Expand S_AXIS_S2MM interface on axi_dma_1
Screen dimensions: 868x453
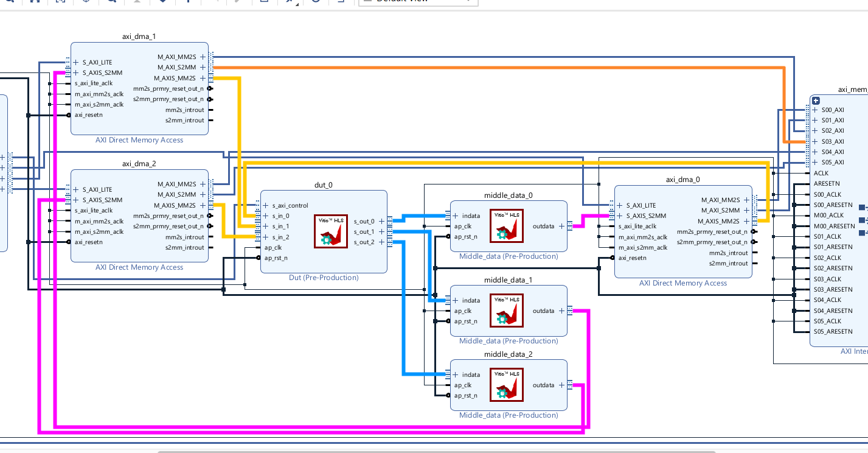pyautogui.click(x=76, y=72)
